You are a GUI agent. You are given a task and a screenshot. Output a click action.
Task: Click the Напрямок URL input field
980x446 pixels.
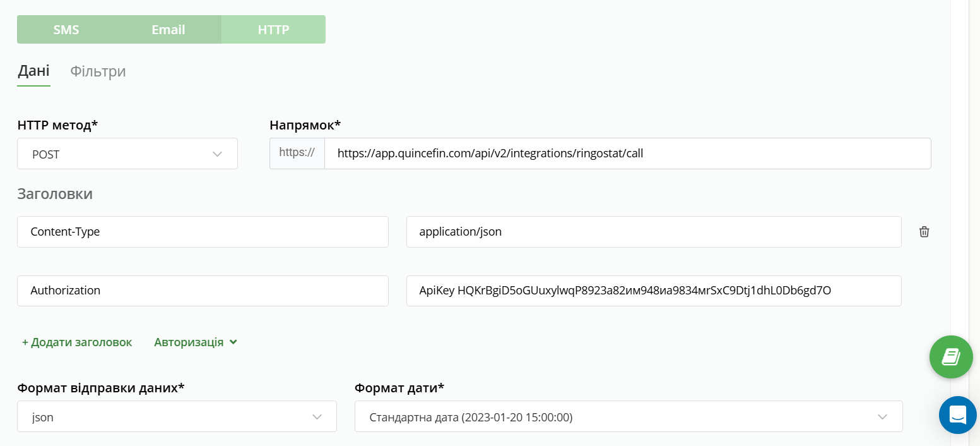coord(627,154)
